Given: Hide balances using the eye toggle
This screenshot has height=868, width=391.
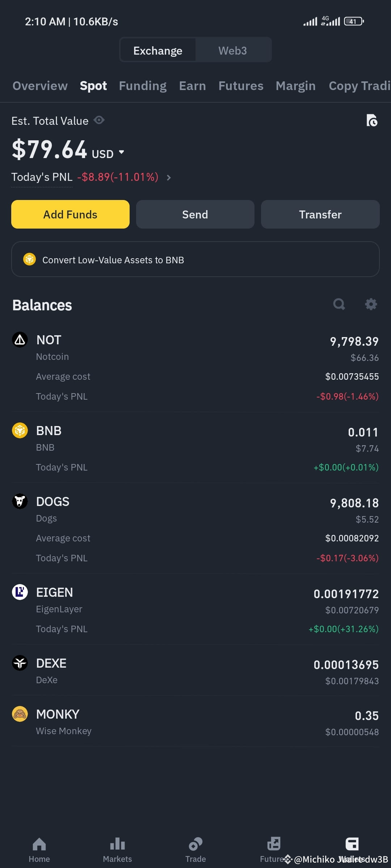Looking at the screenshot, I should [x=99, y=120].
